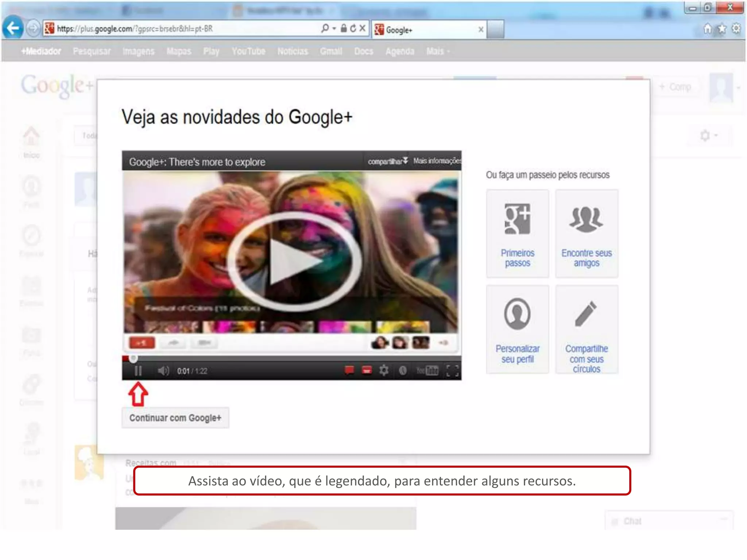Open Notícias in Google bar
The height and width of the screenshot is (560, 747).
(x=293, y=51)
